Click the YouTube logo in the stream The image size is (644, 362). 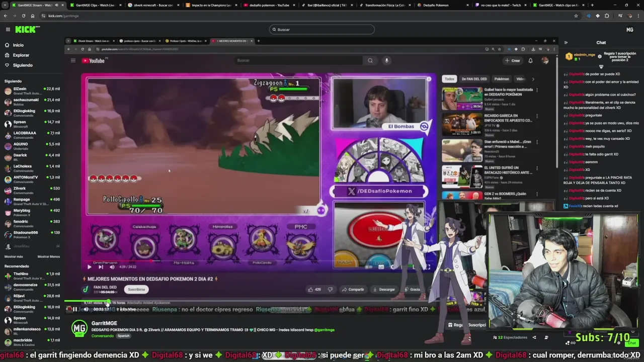[x=93, y=61]
